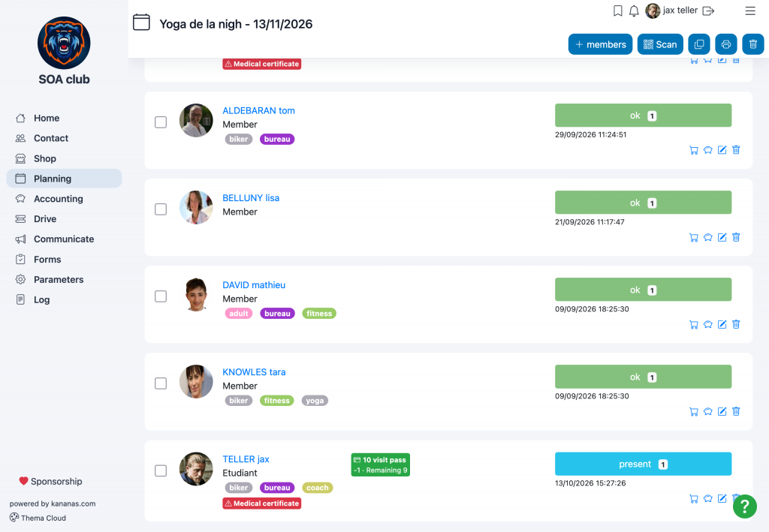Navigate to Accounting
Image resolution: width=769 pixels, height=532 pixels.
coord(64,199)
